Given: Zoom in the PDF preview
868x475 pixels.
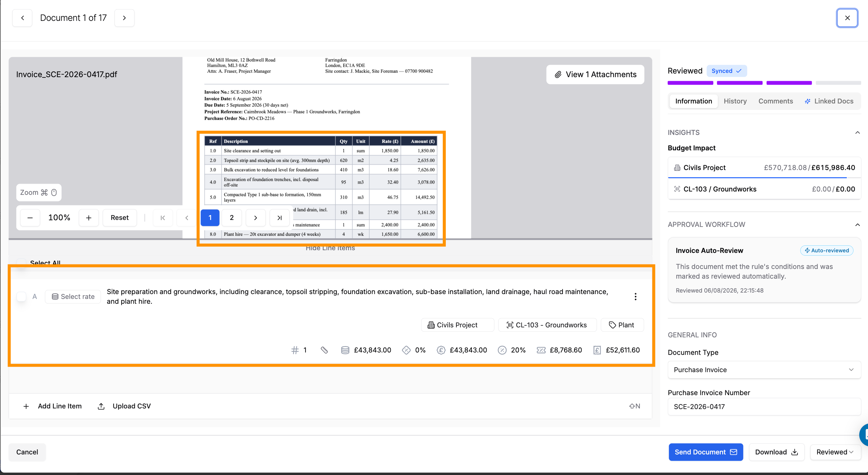Looking at the screenshot, I should (x=89, y=218).
